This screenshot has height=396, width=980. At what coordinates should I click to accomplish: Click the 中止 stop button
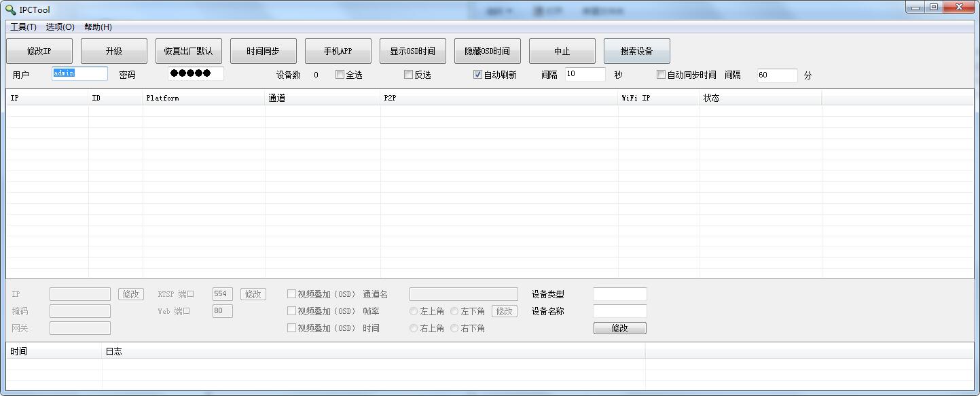click(562, 51)
